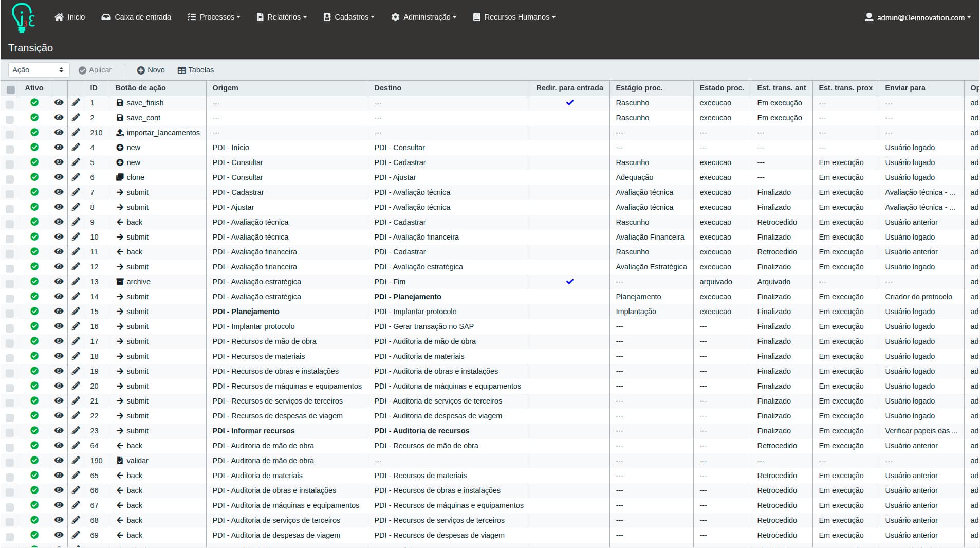
Task: Toggle the select-all header checkbox
Action: [10, 89]
